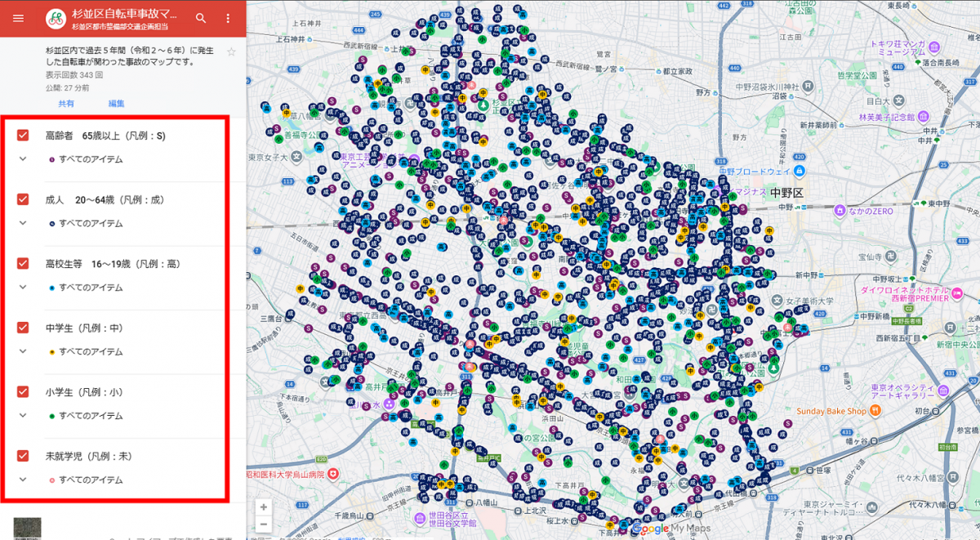
Task: Click the search magnifier icon in the header
Action: point(201,18)
